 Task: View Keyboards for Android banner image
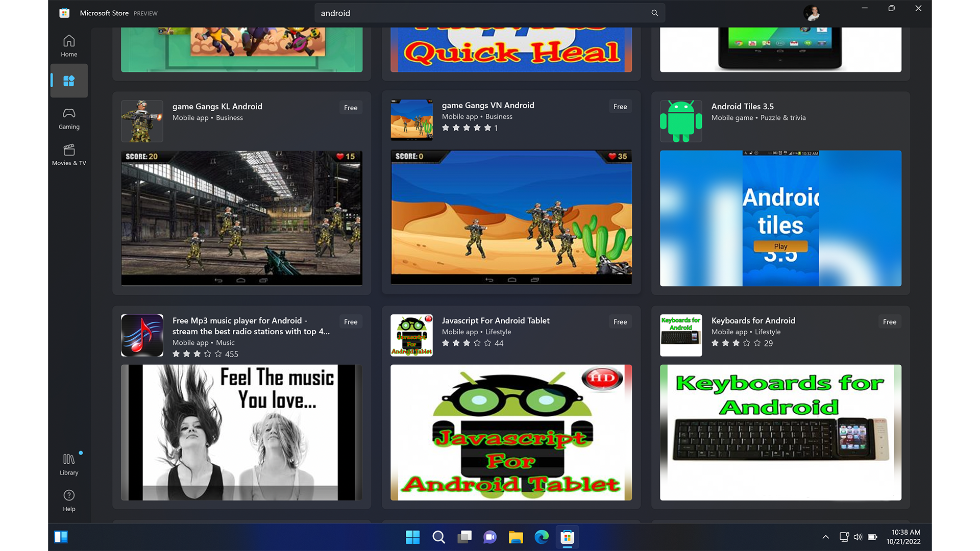coord(780,432)
